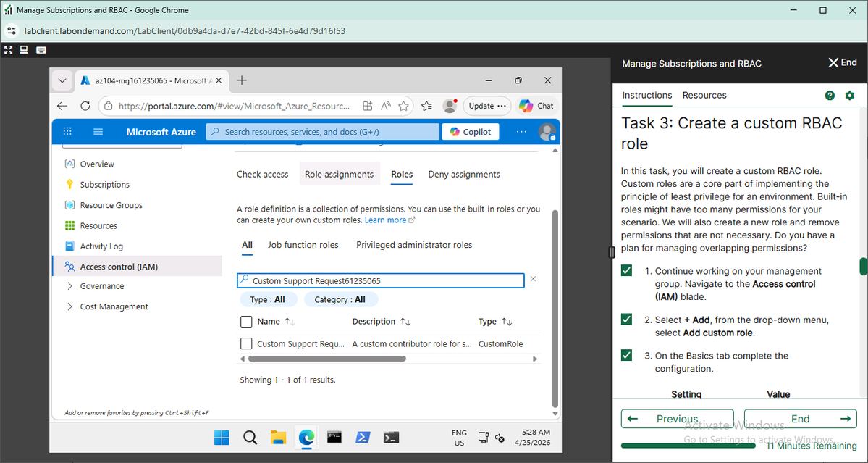Click the Azure search resources box
Viewport: 868px width, 463px height.
[323, 132]
